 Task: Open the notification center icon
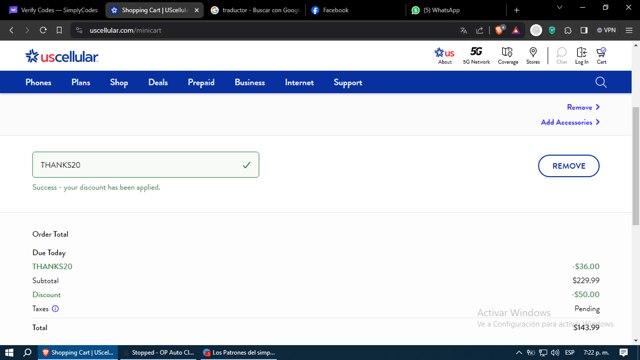(623, 352)
